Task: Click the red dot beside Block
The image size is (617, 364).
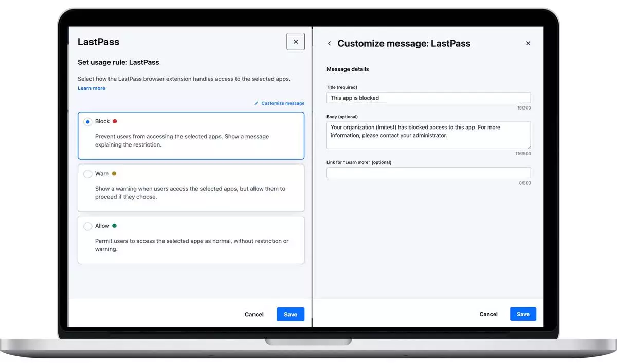Action: click(x=115, y=121)
